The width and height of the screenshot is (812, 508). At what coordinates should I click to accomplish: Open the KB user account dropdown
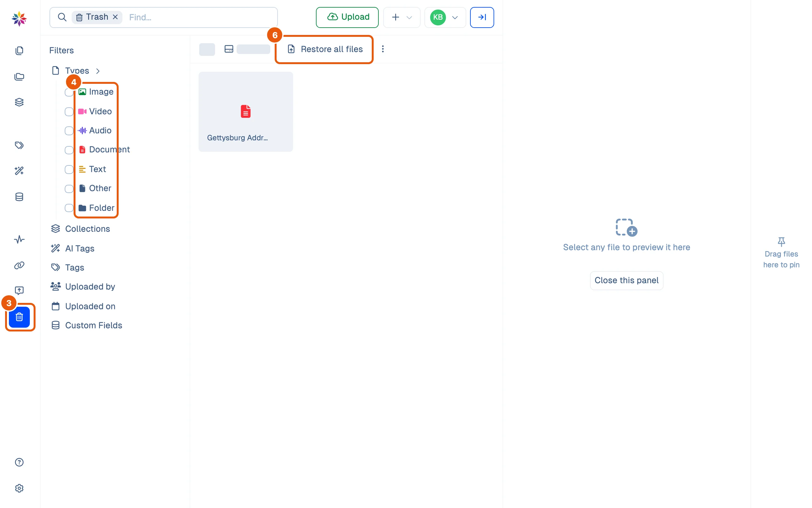click(445, 17)
